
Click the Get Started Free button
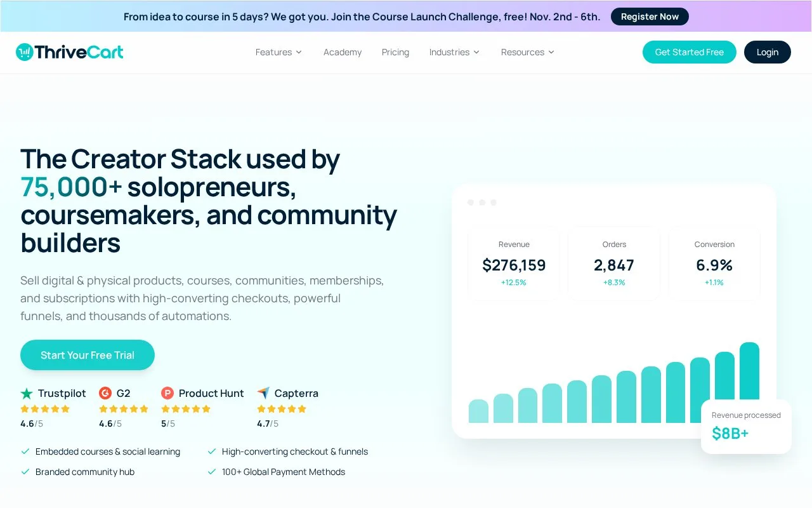point(690,52)
